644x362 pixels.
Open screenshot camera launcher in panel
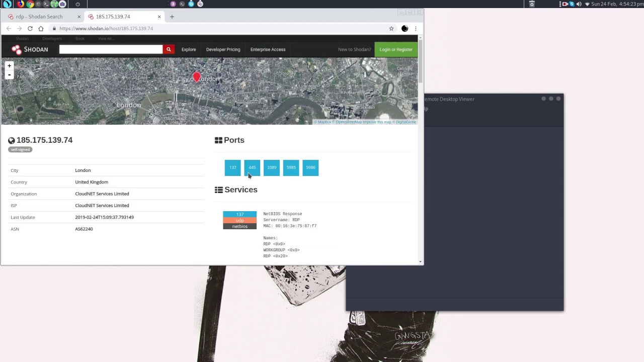coord(62,4)
